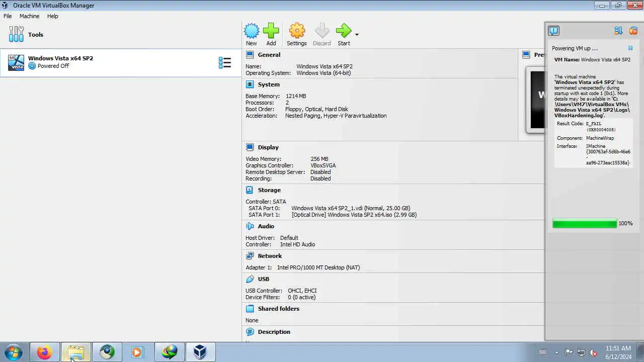644x362 pixels.
Task: Click the Discard saved state icon
Action: (322, 31)
